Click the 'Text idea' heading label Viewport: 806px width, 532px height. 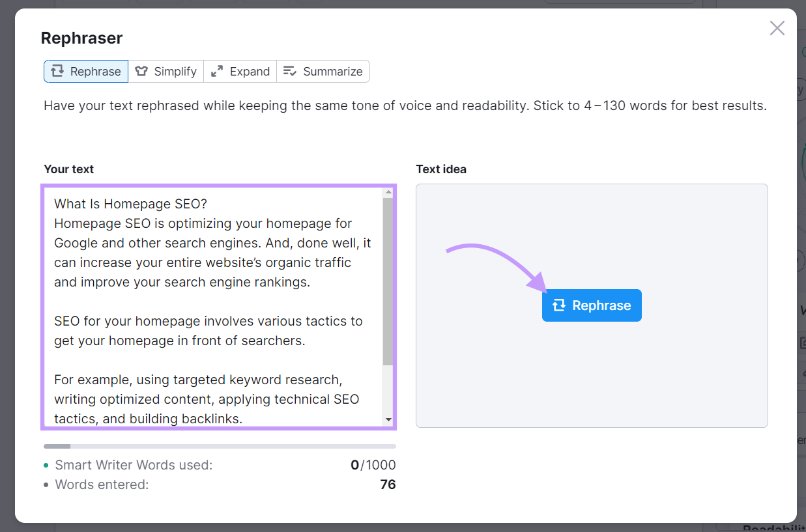441,169
